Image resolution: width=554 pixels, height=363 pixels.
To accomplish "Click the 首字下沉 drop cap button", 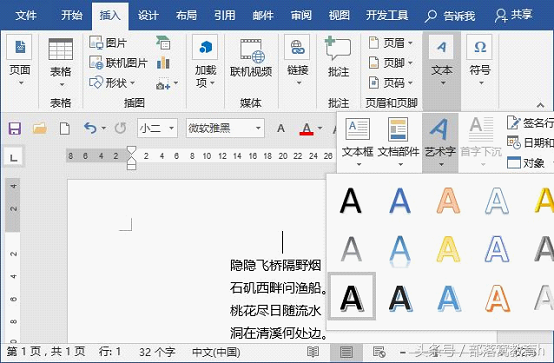I will (x=481, y=142).
